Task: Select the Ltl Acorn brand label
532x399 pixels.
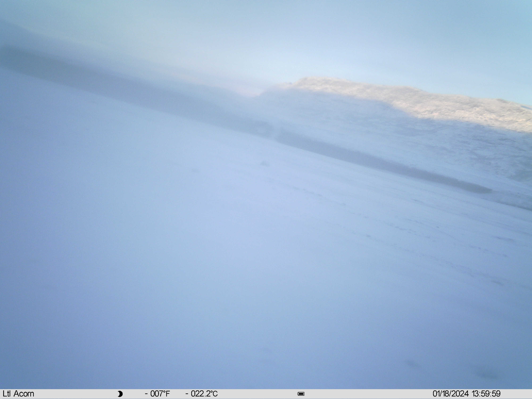Action: pyautogui.click(x=18, y=394)
